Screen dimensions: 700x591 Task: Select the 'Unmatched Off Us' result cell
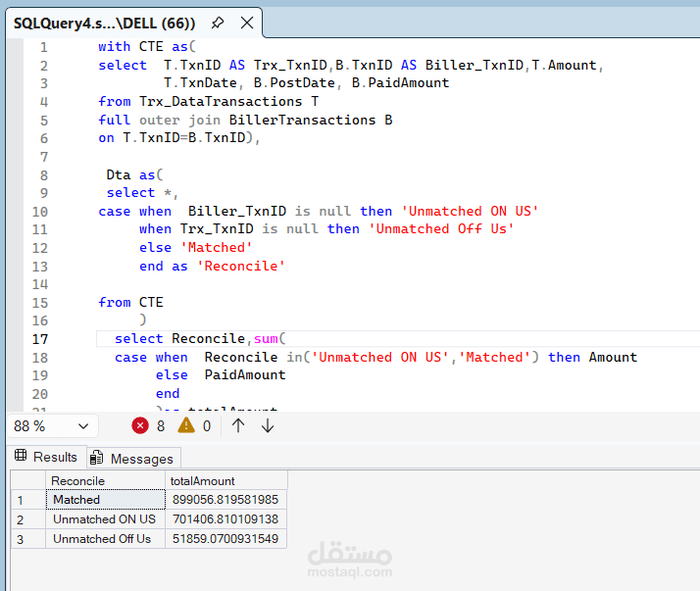point(105,539)
